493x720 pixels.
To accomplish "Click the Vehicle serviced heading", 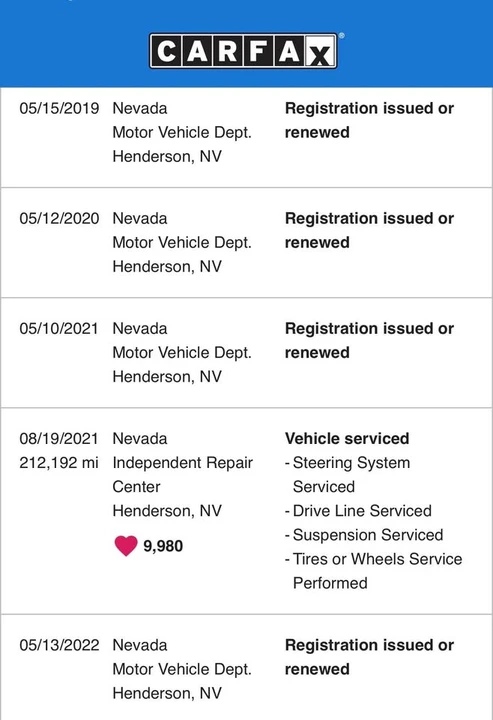I will [x=347, y=439].
